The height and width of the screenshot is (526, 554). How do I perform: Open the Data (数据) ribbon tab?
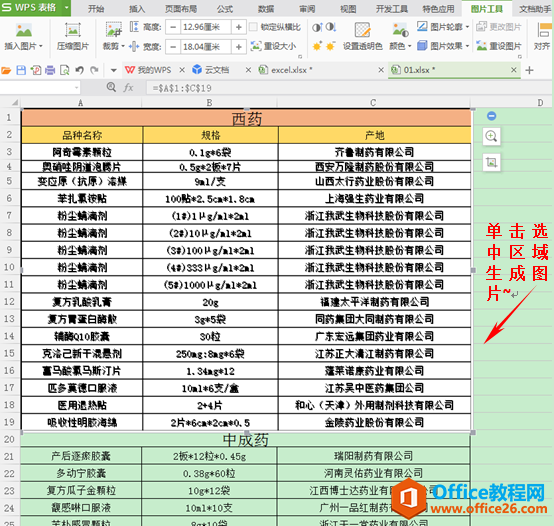pos(266,9)
